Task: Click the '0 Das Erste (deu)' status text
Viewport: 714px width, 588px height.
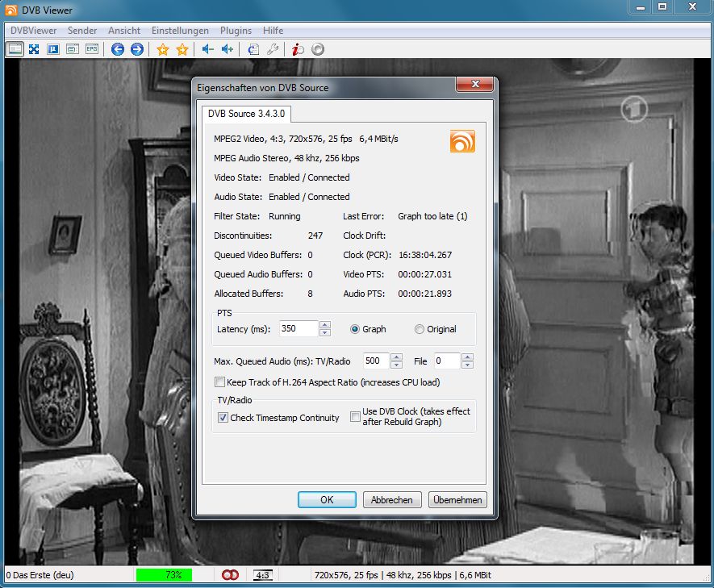Action: click(40, 575)
